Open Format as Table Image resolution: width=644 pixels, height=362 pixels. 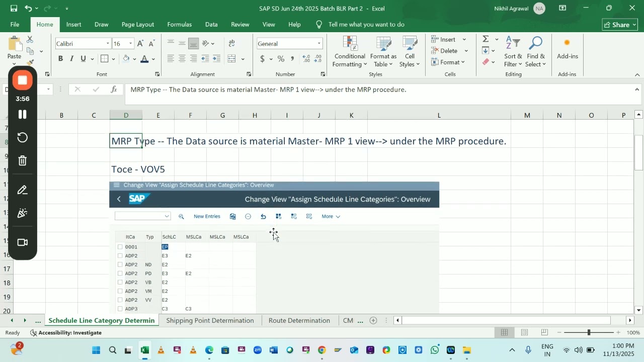tap(383, 52)
